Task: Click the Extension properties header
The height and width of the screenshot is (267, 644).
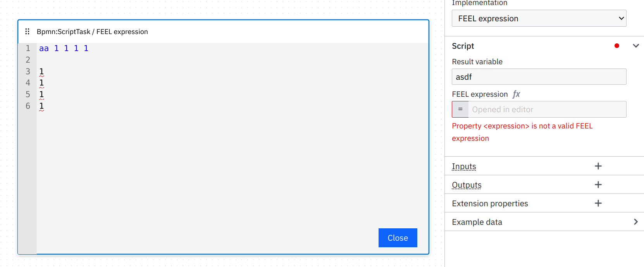Action: click(489, 203)
